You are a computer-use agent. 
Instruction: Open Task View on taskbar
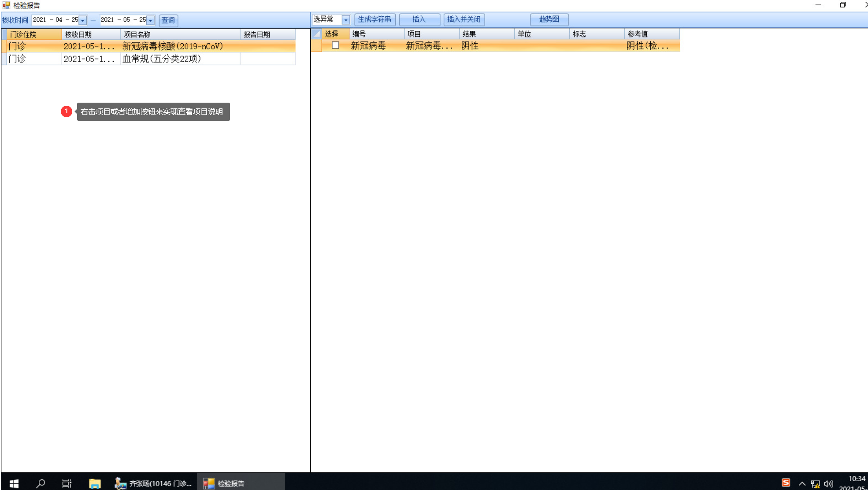[67, 483]
